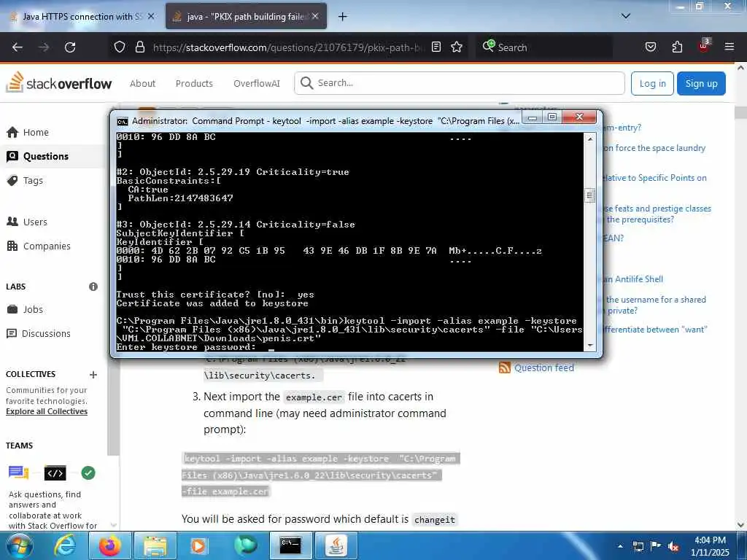The image size is (747, 560).
Task: Open the Action Center flag tray icon
Action: [656, 546]
